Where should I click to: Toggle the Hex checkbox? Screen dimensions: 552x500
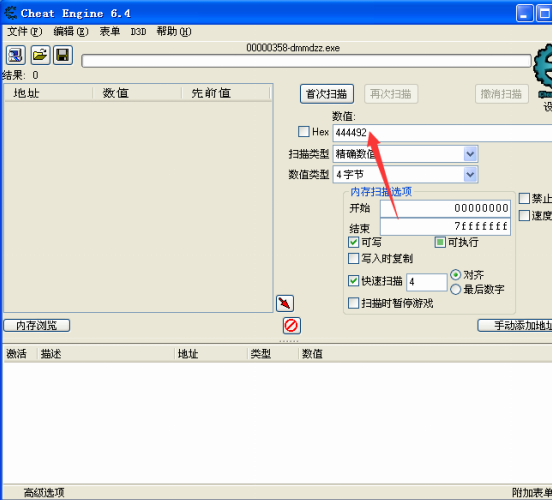pos(303,132)
